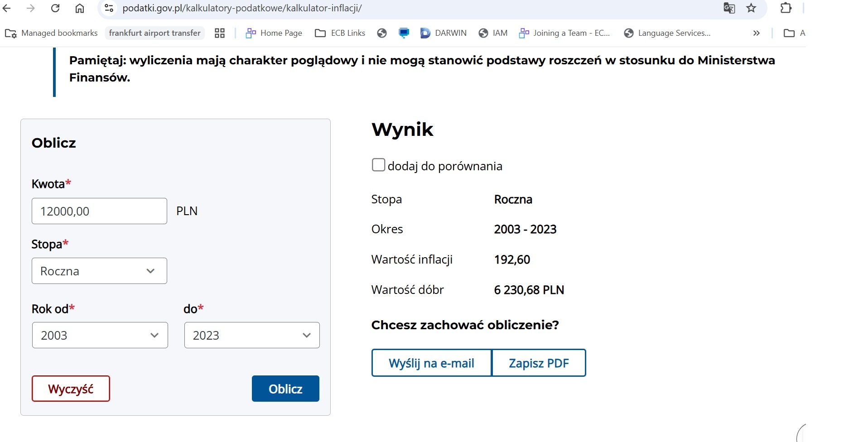Screen dimensions: 868x442
Task: Open the Managed bookmarks folder
Action: point(51,33)
